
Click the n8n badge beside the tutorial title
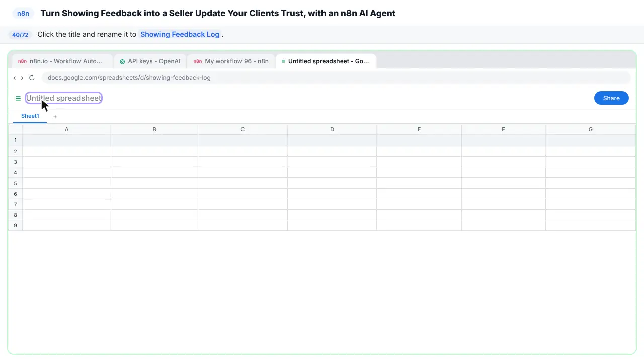[x=23, y=14]
